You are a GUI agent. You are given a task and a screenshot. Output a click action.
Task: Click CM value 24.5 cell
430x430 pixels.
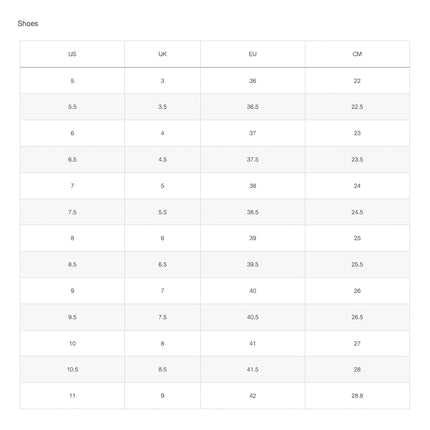pos(357,212)
